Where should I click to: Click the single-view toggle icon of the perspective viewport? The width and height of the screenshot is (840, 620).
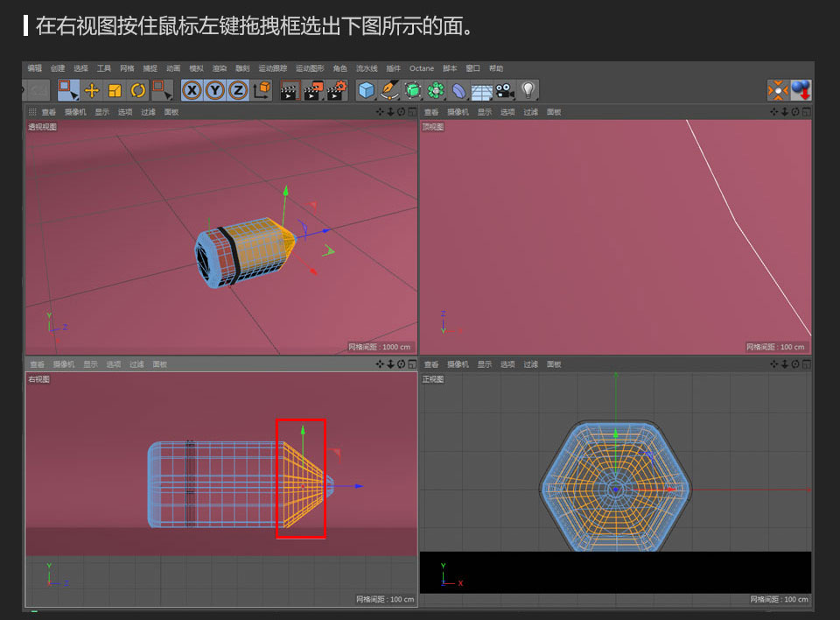pyautogui.click(x=411, y=112)
